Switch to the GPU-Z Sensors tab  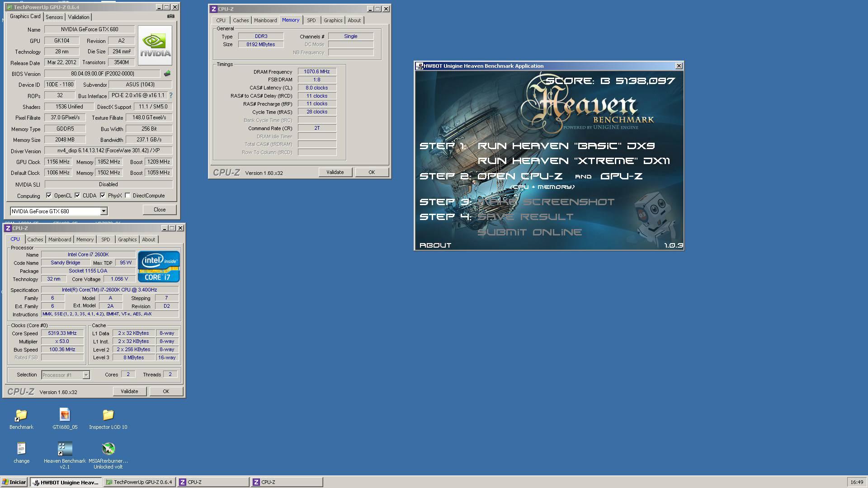tap(54, 17)
